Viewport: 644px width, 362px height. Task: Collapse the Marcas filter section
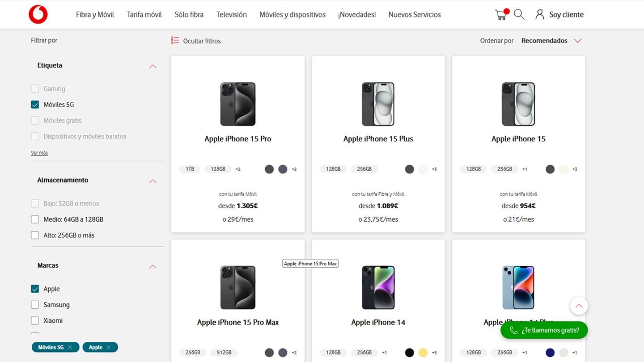(x=153, y=266)
